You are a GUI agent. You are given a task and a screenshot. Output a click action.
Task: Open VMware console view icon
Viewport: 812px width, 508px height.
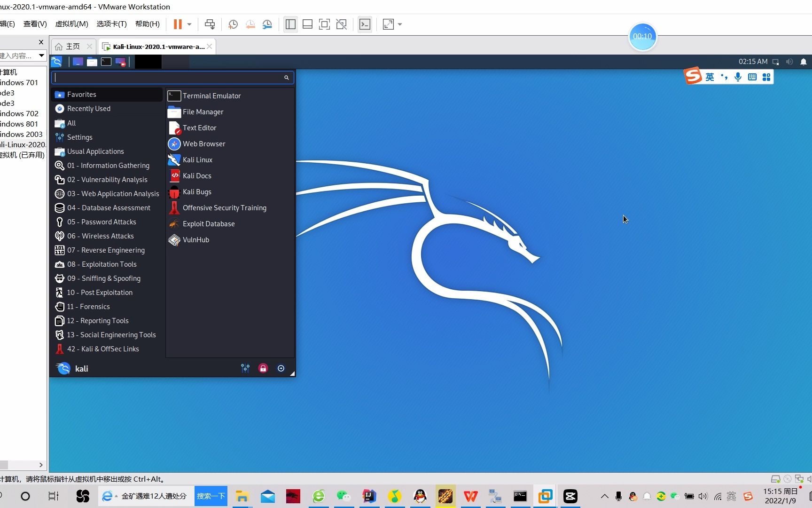coord(365,24)
